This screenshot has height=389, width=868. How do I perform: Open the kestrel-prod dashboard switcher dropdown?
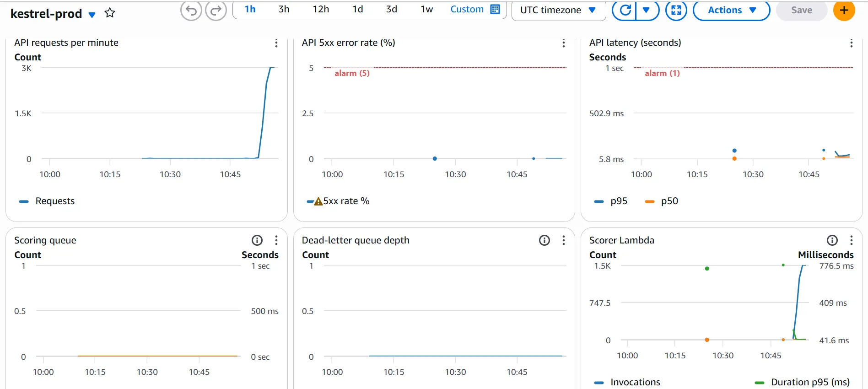92,15
